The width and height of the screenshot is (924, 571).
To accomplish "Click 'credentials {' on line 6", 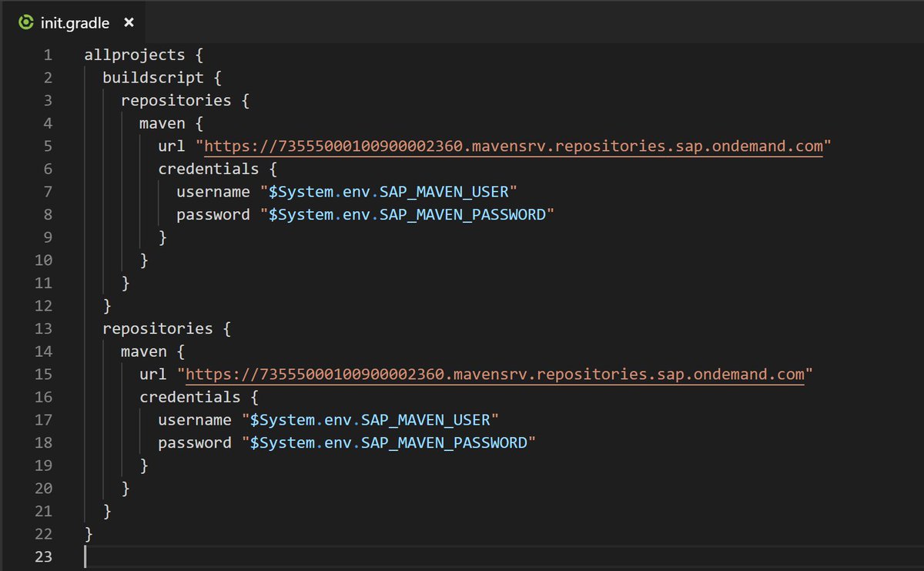I will tap(218, 169).
